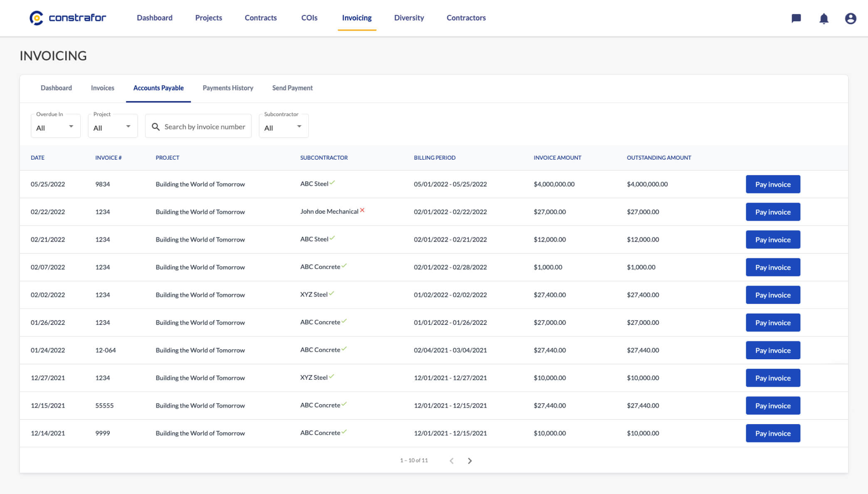The width and height of the screenshot is (868, 494).
Task: Pay invoice 9999
Action: point(773,433)
